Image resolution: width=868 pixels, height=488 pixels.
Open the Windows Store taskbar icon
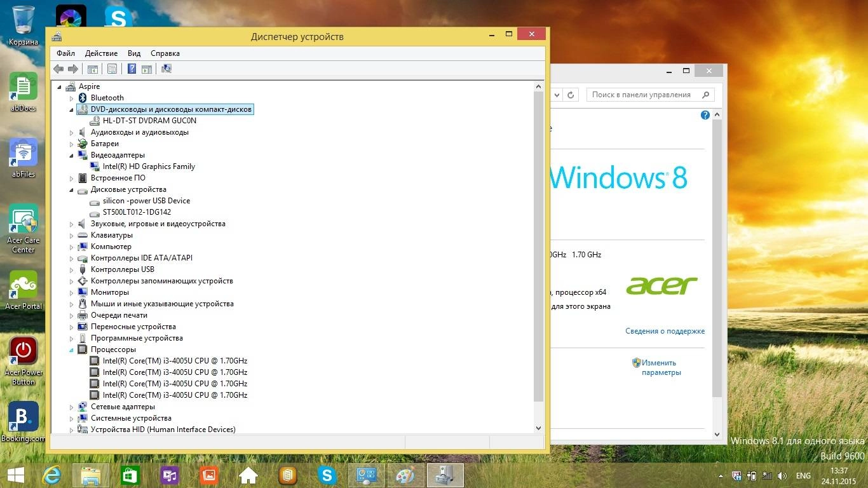pos(130,475)
